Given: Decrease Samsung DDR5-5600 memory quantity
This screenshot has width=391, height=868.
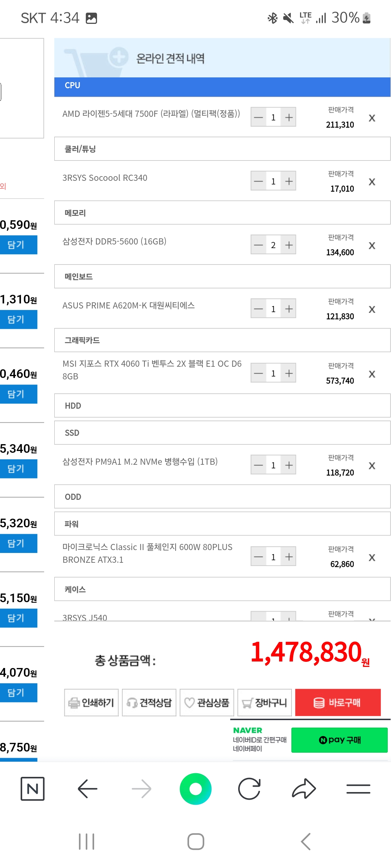Looking at the screenshot, I should coord(258,245).
